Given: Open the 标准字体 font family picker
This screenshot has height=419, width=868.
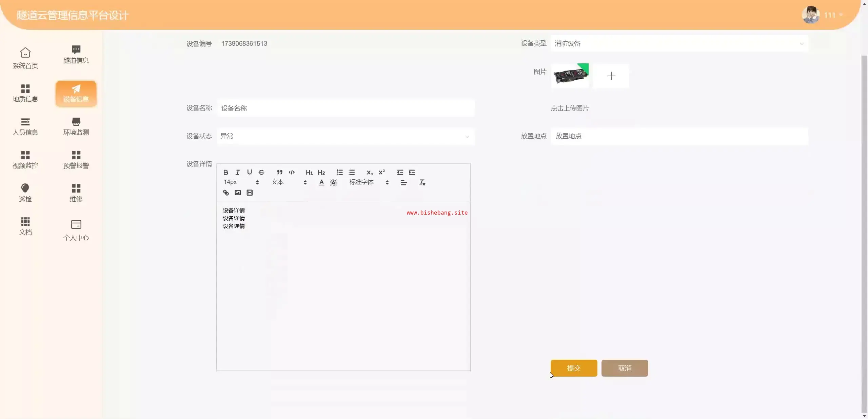Looking at the screenshot, I should (369, 182).
